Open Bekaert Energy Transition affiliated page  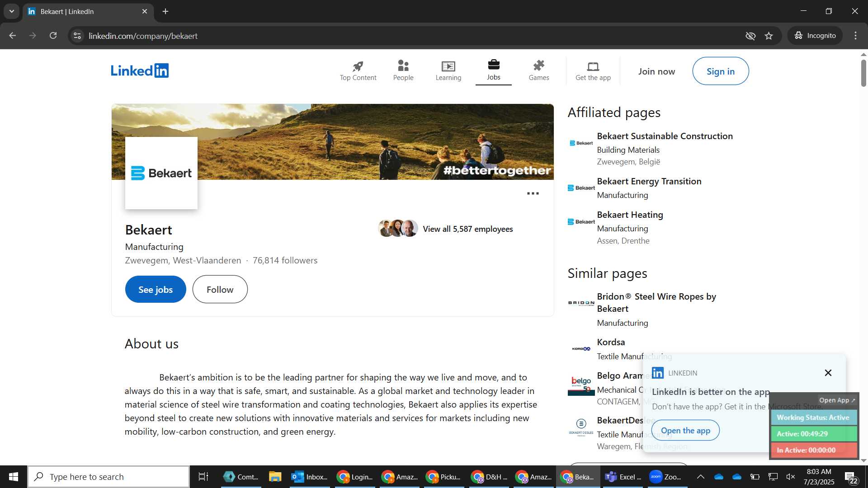pos(649,181)
